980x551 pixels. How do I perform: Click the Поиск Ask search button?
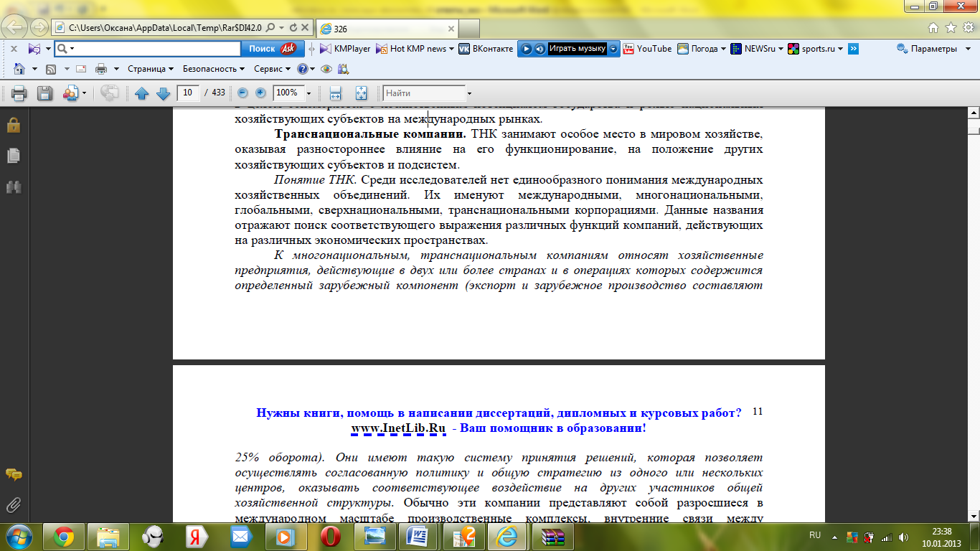[x=273, y=49]
